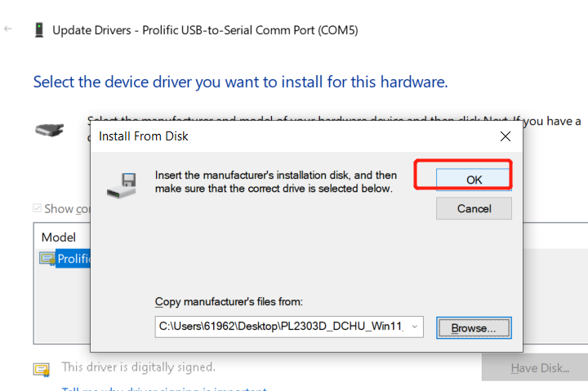The height and width of the screenshot is (391, 588).
Task: Open the Browse... file picker
Action: point(474,328)
